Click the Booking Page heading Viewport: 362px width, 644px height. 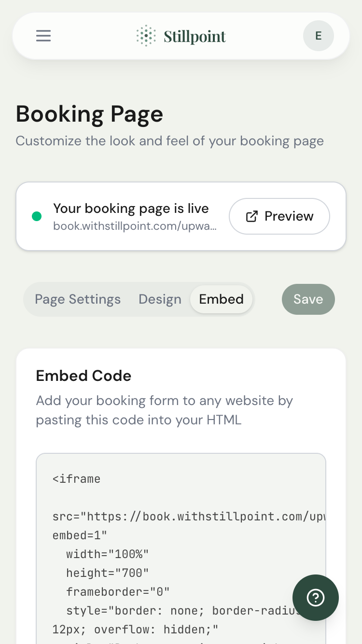[x=89, y=114]
